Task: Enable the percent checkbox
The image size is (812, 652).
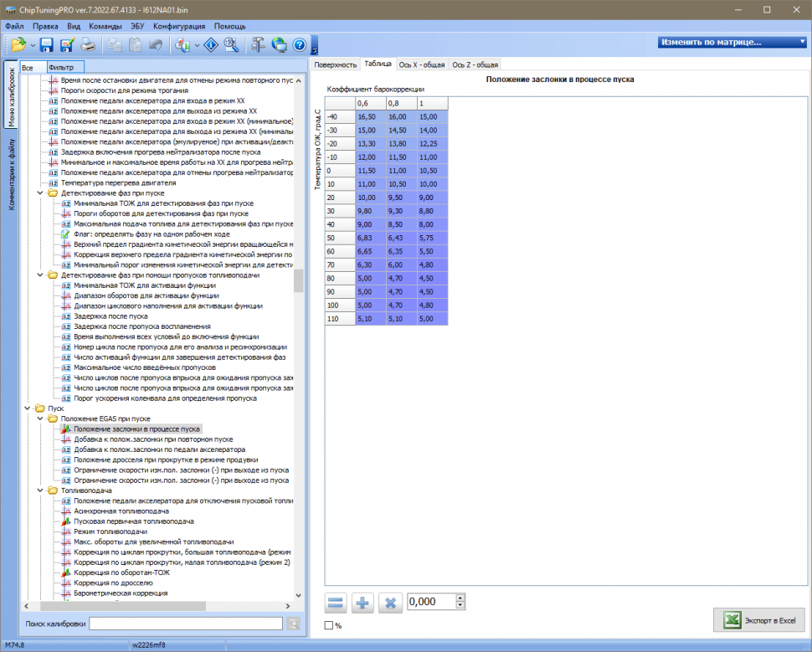Action: [x=328, y=625]
